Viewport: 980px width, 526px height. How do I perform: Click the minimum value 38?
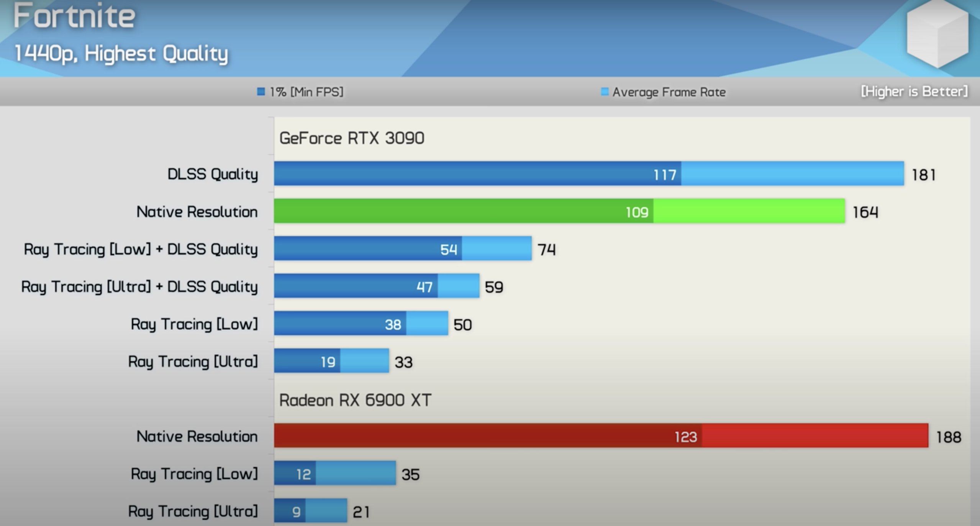point(393,325)
